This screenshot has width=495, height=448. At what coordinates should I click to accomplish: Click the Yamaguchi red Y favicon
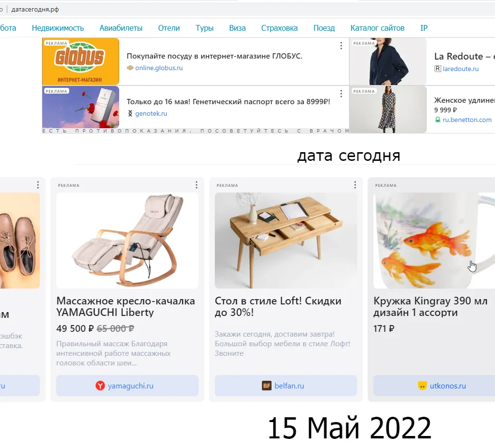(100, 386)
